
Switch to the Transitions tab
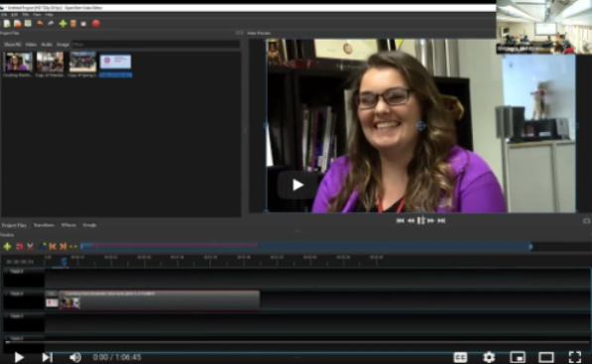[44, 225]
